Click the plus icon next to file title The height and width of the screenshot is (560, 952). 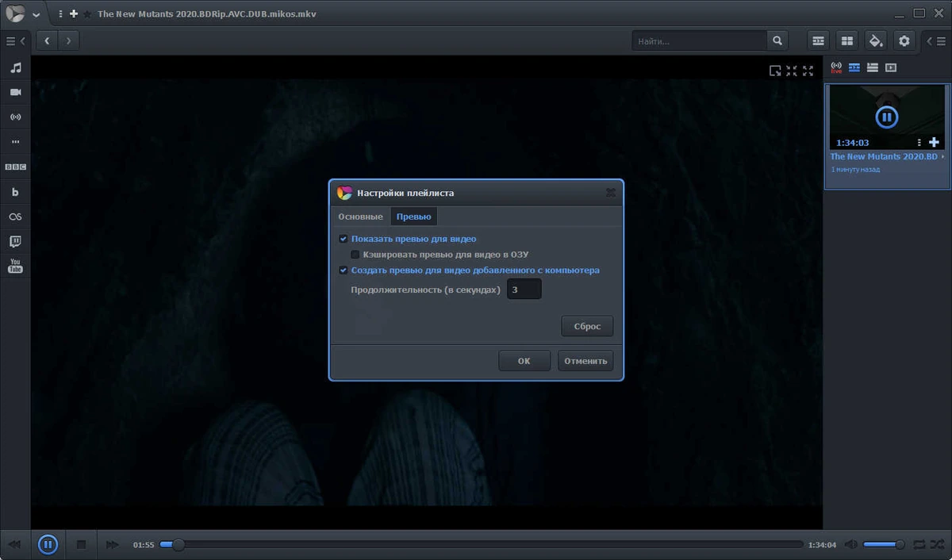tap(74, 14)
